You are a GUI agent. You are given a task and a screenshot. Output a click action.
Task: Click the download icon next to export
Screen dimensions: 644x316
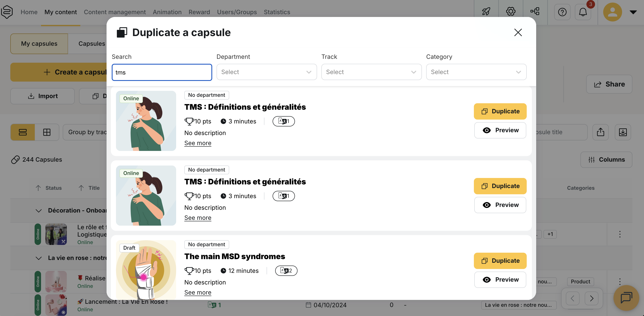click(623, 132)
